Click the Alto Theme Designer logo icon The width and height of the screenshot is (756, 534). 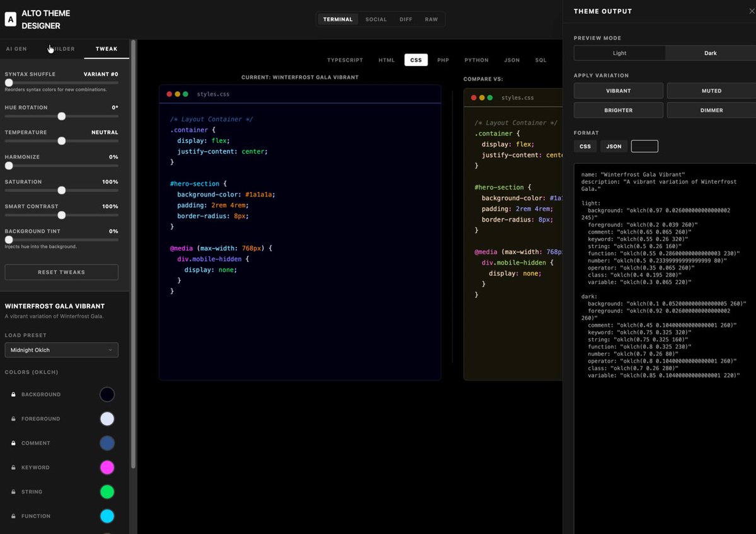tap(10, 20)
